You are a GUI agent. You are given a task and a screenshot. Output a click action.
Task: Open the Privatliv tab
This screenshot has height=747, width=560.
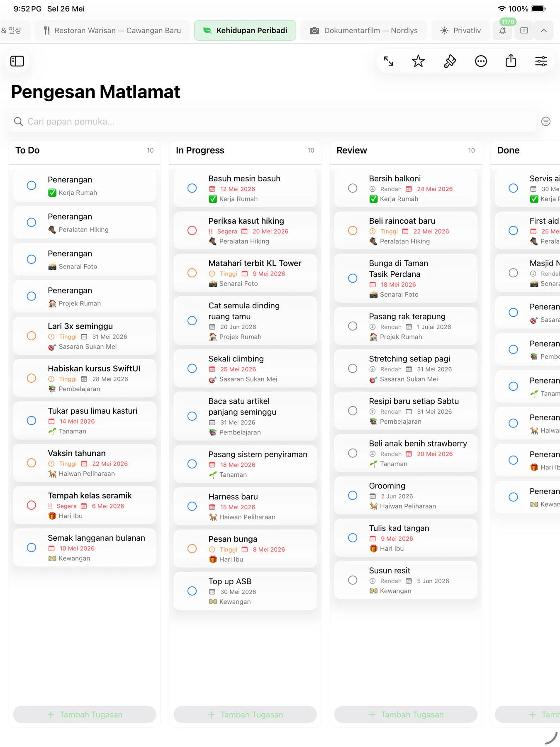(460, 31)
